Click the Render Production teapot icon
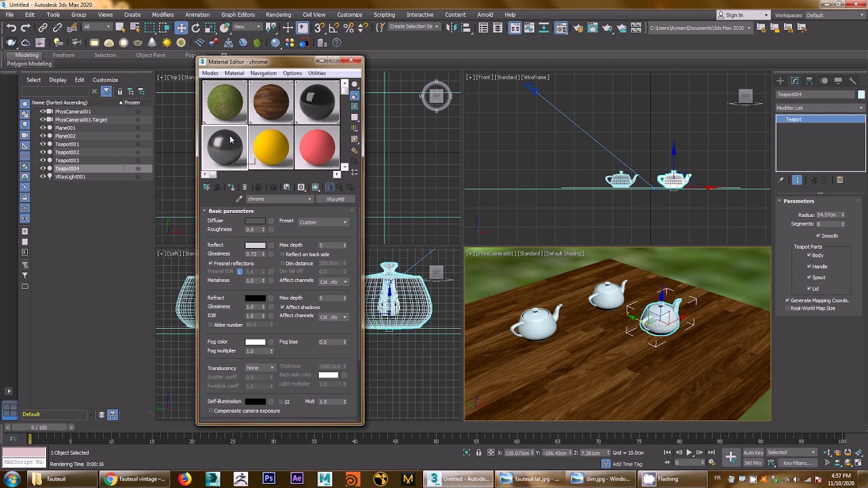The height and width of the screenshot is (488, 868). pyautogui.click(x=607, y=28)
